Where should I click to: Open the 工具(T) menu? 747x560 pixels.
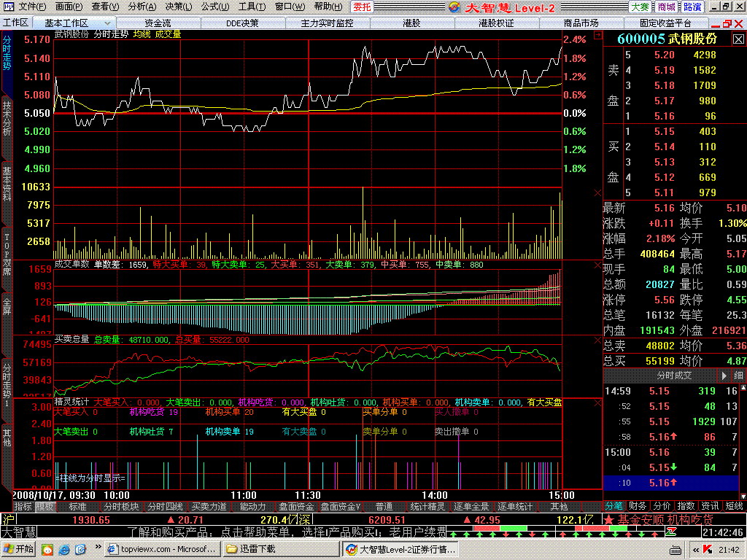252,7
